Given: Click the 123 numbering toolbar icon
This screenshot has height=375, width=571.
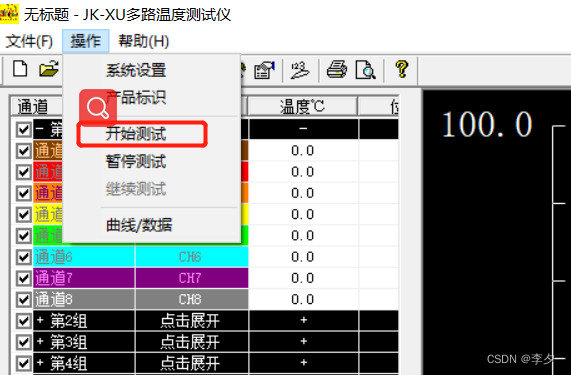Looking at the screenshot, I should tap(300, 70).
